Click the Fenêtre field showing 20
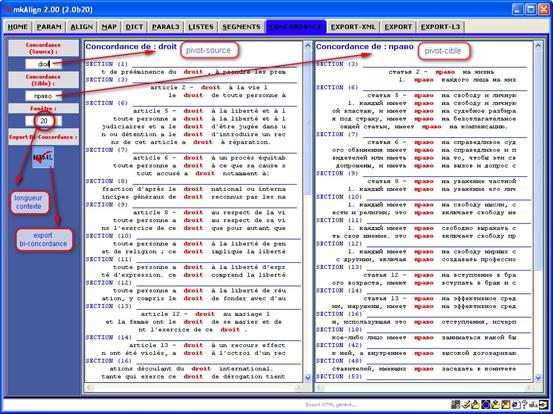Image resolution: width=553 pixels, height=414 pixels. [43, 121]
